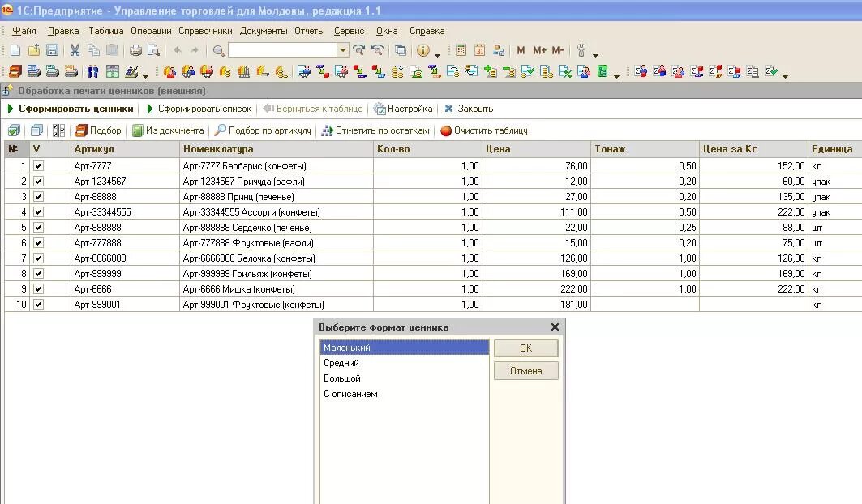Open the Calendar icon showing 31

click(479, 50)
